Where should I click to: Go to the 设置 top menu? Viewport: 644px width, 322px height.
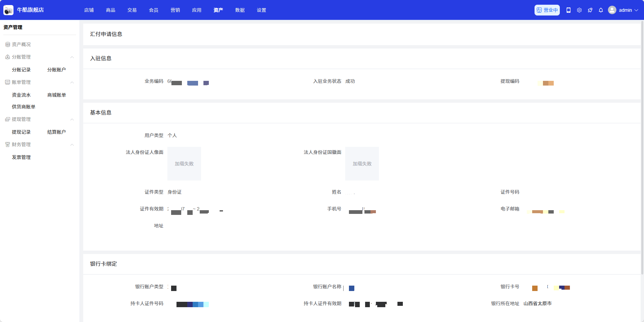pos(261,10)
